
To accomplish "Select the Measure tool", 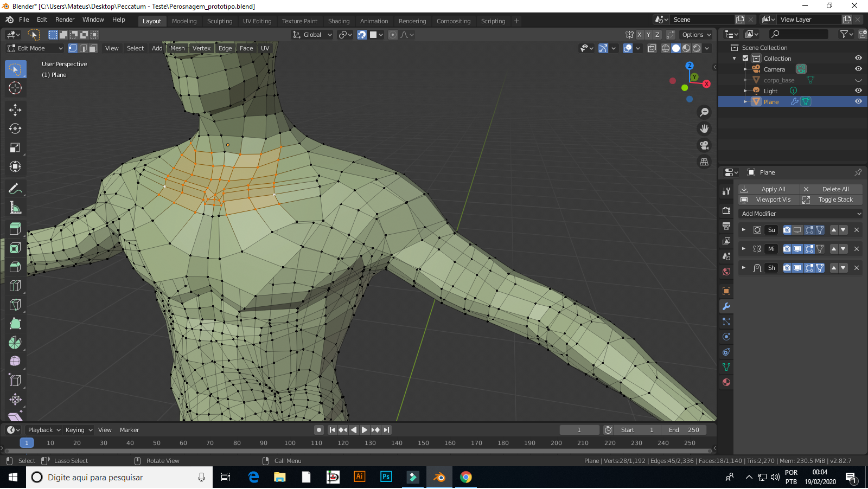I will click(x=15, y=208).
